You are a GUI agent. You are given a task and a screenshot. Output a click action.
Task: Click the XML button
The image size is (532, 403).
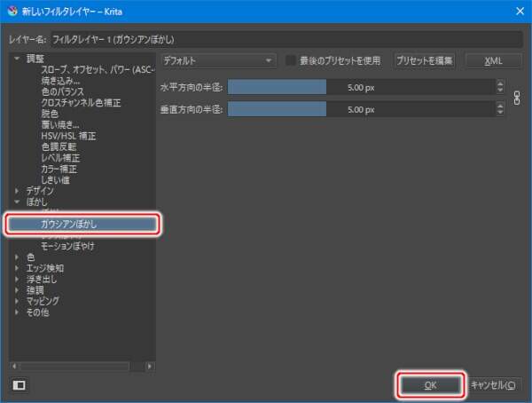click(493, 61)
